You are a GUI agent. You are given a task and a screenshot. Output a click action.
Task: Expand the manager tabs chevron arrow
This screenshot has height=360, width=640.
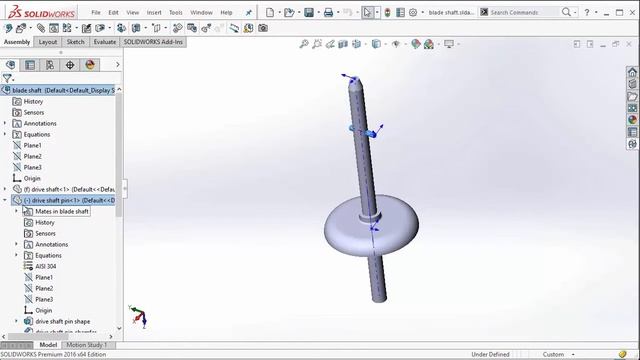118,65
